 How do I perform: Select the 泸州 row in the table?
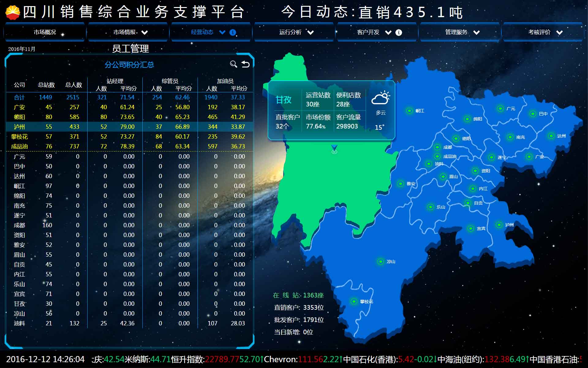[19, 127]
